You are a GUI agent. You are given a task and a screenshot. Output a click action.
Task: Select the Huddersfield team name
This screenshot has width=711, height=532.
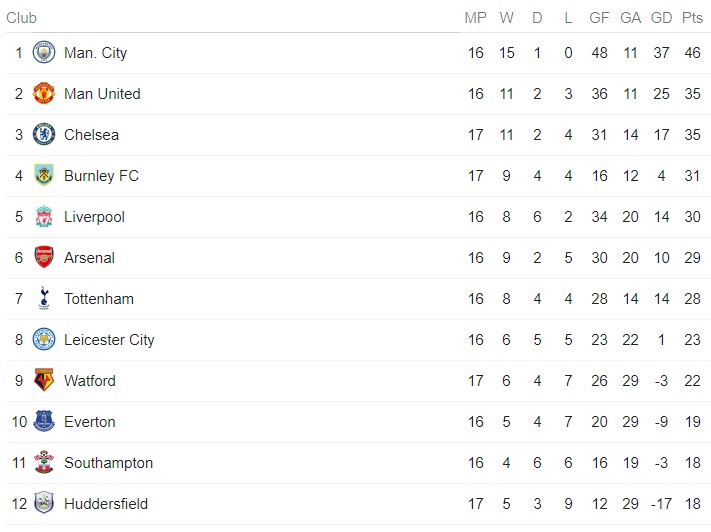coord(106,503)
